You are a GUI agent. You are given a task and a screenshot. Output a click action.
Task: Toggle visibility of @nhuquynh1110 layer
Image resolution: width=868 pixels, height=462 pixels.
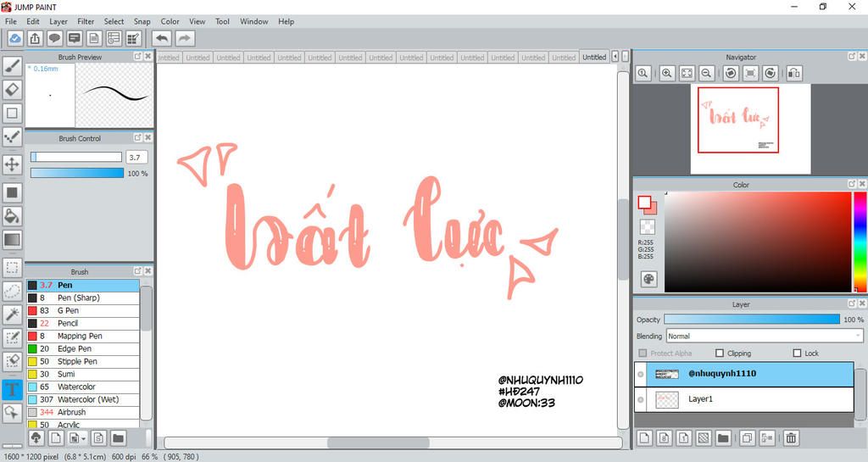click(641, 374)
